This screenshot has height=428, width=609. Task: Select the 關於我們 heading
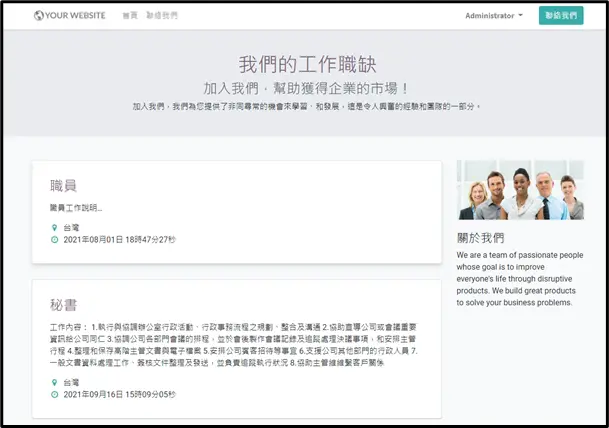[x=480, y=238]
